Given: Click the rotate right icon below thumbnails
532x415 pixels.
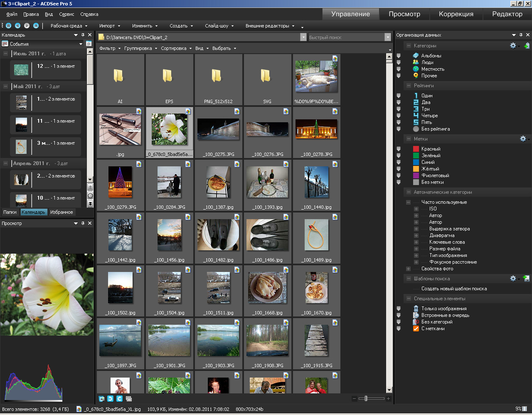Looking at the screenshot, I should [x=119, y=398].
